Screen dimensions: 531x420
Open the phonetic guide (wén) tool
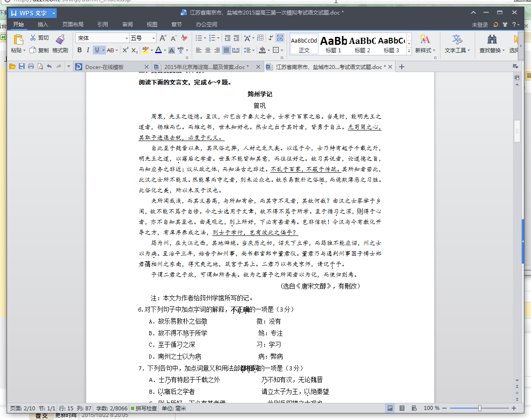(x=181, y=50)
